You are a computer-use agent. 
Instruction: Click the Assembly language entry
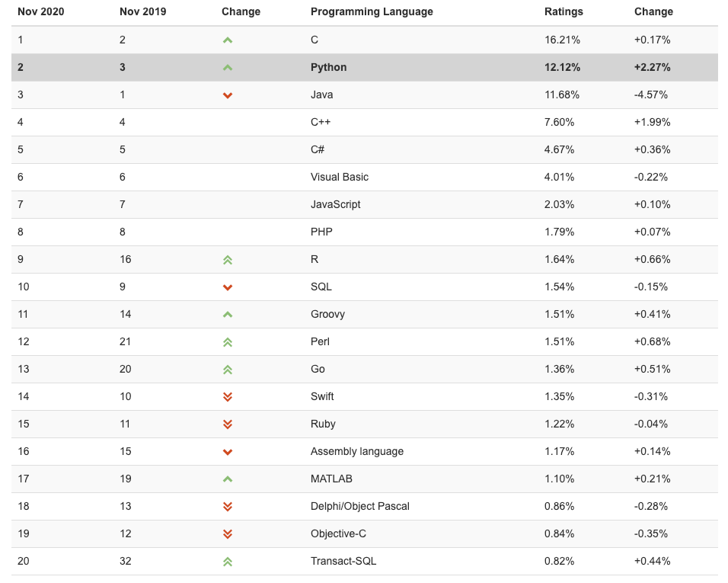click(357, 451)
